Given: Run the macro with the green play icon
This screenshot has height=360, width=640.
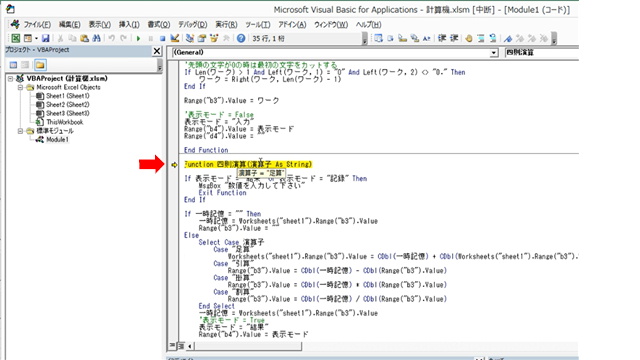Looking at the screenshot, I should (x=138, y=38).
